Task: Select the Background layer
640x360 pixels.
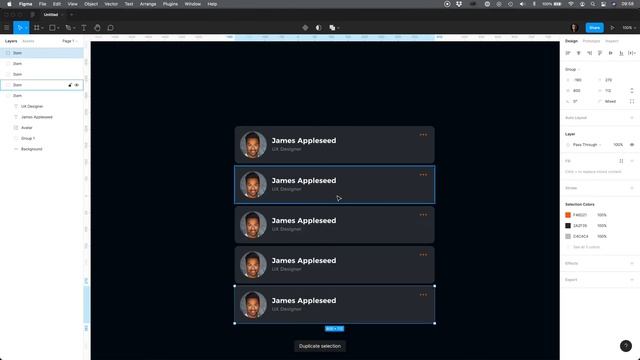Action: (x=31, y=149)
